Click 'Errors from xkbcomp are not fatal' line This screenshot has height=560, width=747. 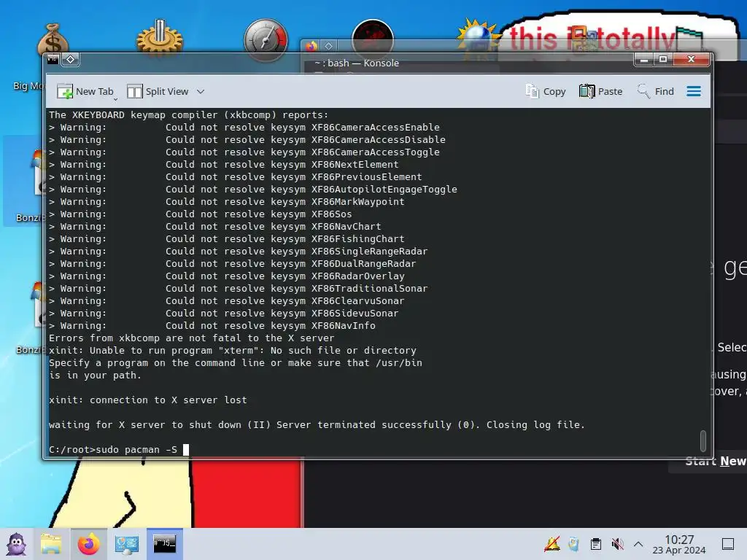[x=192, y=338]
